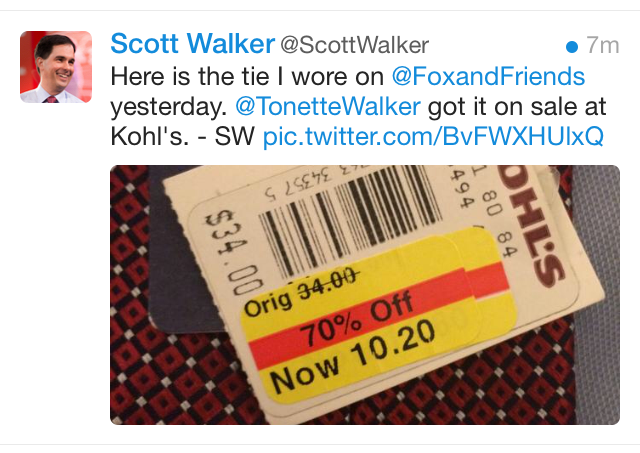
Task: Click the @ScottWalker handle
Action: 354,45
